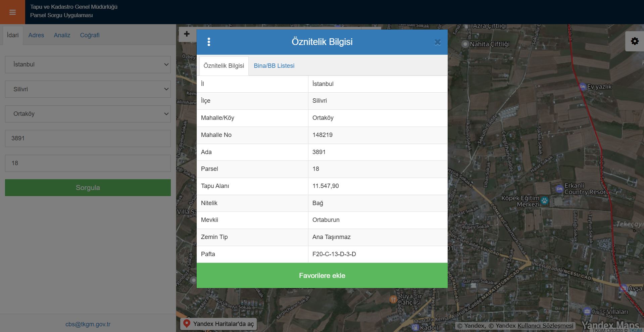644x332 pixels.
Task: Expand the İstanbul province dropdown
Action: pos(88,64)
